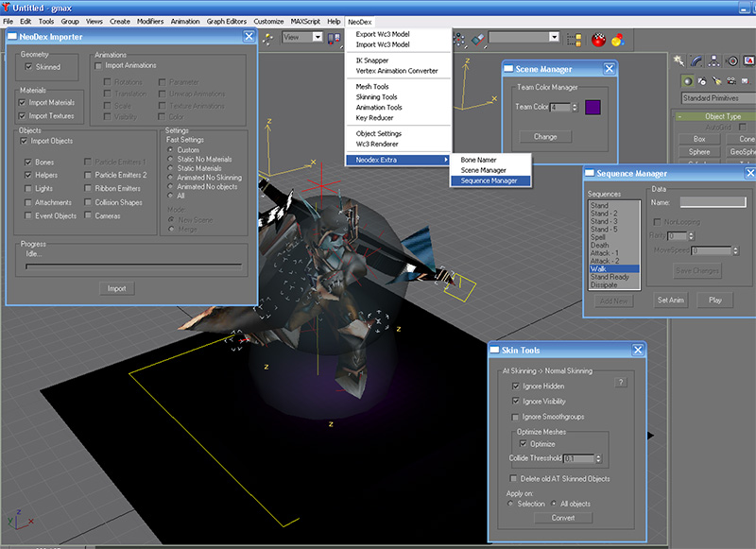Image resolution: width=756 pixels, height=549 pixels.
Task: Enable Import Animations checkbox
Action: (x=98, y=65)
